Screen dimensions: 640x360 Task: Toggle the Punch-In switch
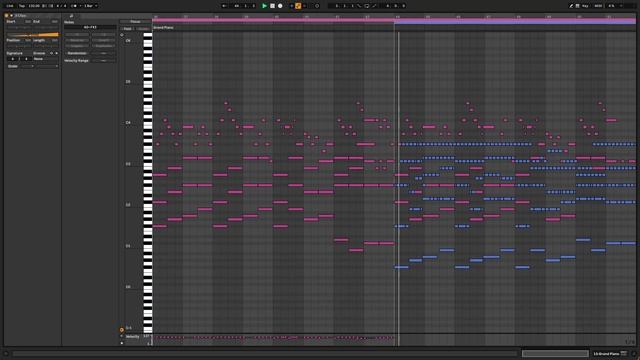359,6
